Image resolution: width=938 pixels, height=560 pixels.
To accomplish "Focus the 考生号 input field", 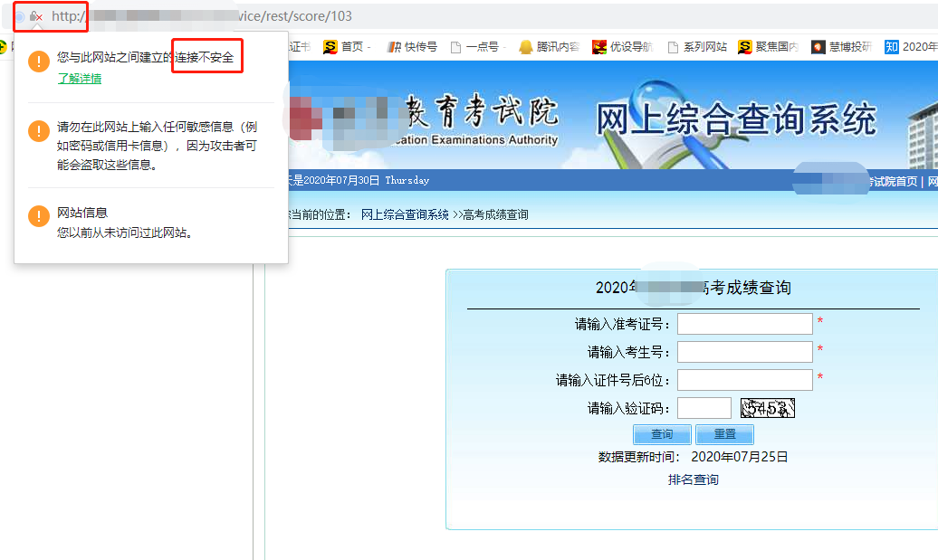I will tap(744, 352).
